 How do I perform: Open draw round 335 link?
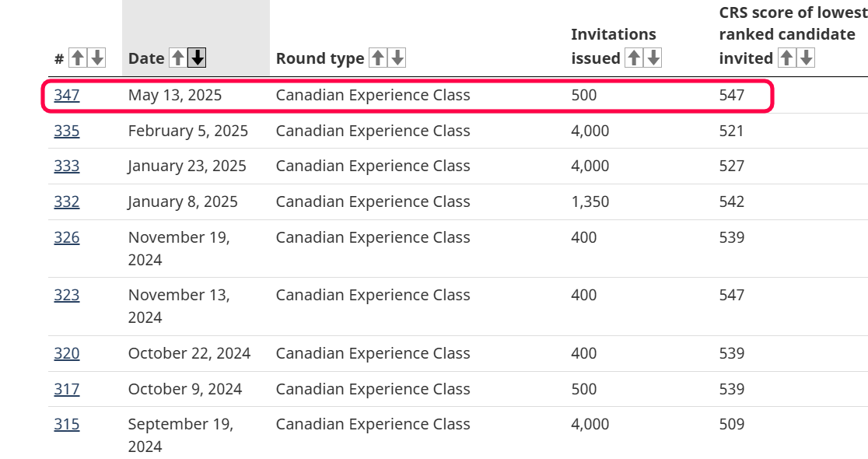pos(66,131)
